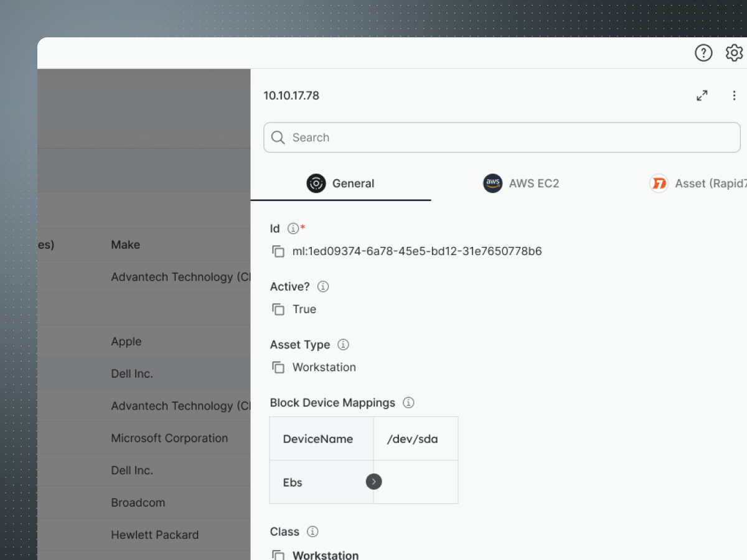Switch to the AWS EC2 tab
747x560 pixels.
click(x=521, y=184)
